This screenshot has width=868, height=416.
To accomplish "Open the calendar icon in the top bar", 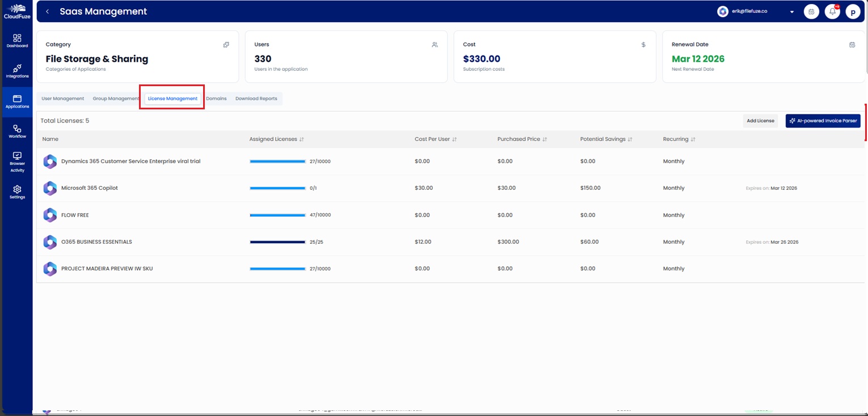I will (811, 11).
